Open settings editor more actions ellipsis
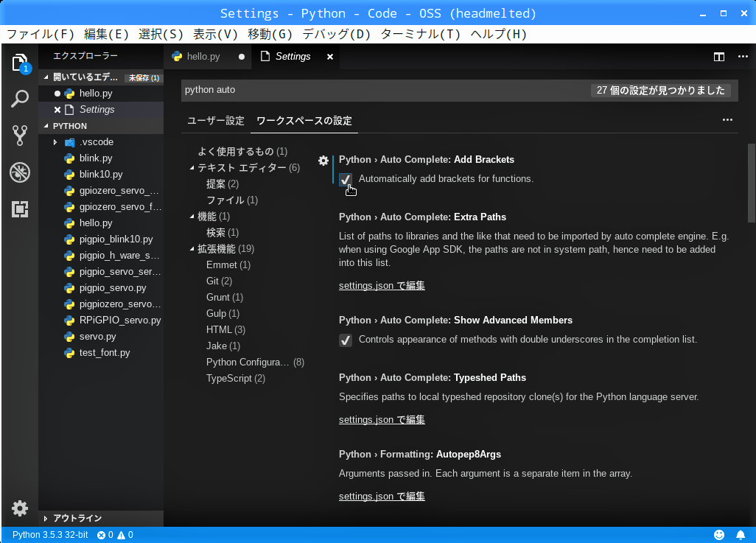Screen dimensions: 756x543 [x=727, y=119]
